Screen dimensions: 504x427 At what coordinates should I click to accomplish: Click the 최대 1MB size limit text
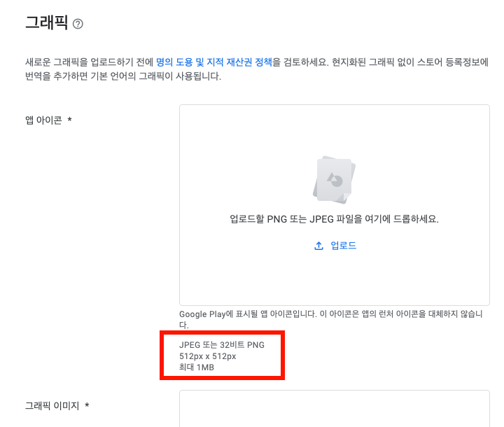click(x=197, y=367)
